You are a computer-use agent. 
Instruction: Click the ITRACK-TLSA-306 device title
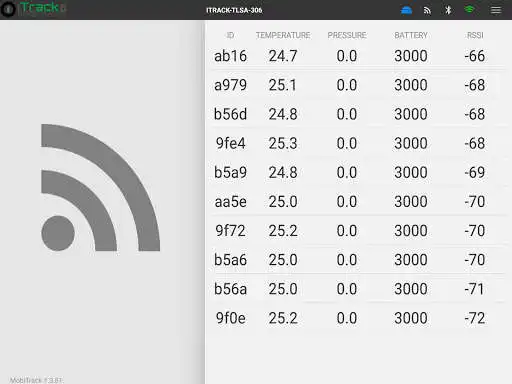point(234,10)
